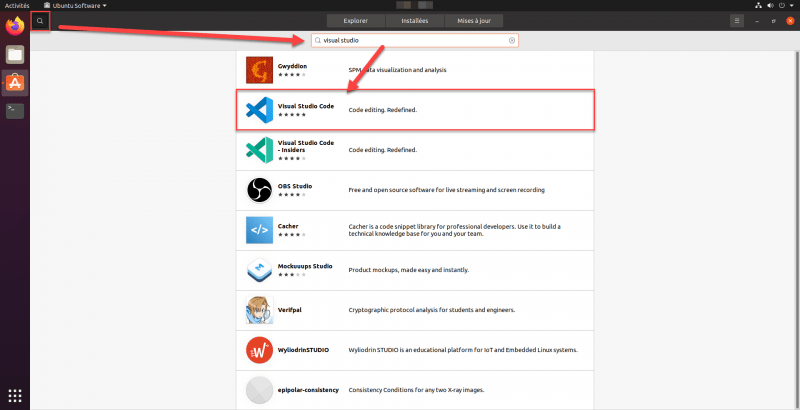
Task: Click the results list vertical scrollbar
Action: click(x=797, y=229)
